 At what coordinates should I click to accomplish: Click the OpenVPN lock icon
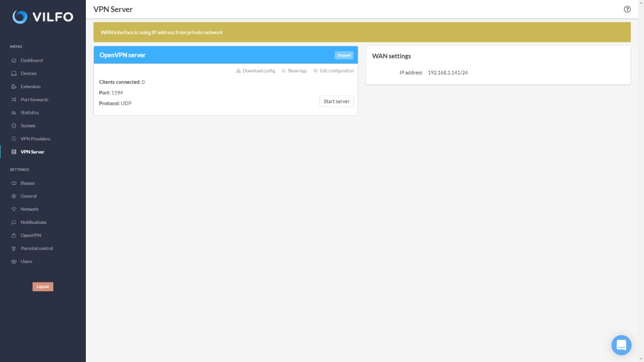pyautogui.click(x=14, y=235)
